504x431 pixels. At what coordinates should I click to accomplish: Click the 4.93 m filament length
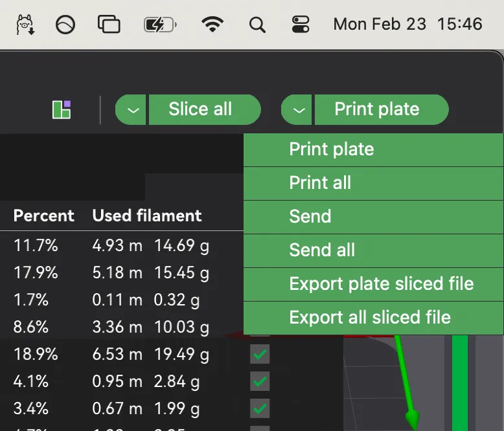(x=117, y=245)
